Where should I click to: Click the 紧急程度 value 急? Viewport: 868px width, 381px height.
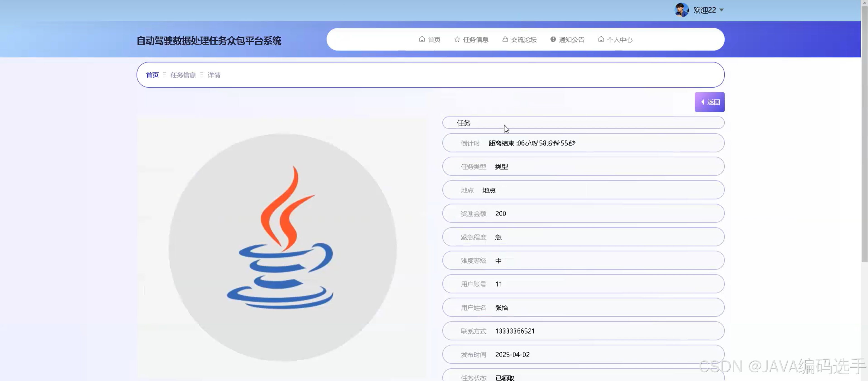coord(498,237)
